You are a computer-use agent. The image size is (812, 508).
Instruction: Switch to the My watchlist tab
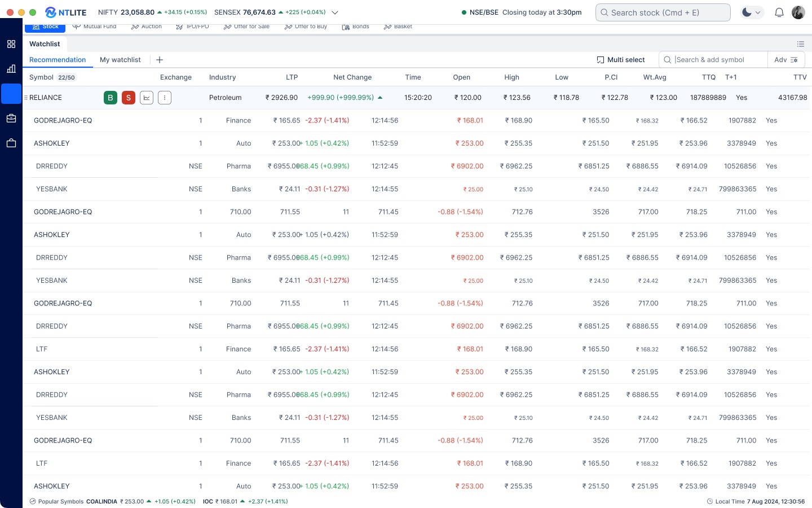pos(120,60)
